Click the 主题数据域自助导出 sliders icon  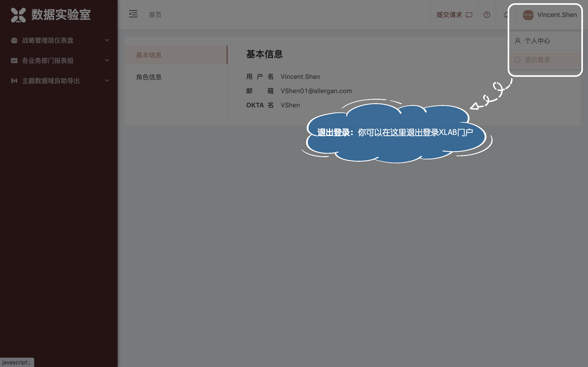click(14, 81)
